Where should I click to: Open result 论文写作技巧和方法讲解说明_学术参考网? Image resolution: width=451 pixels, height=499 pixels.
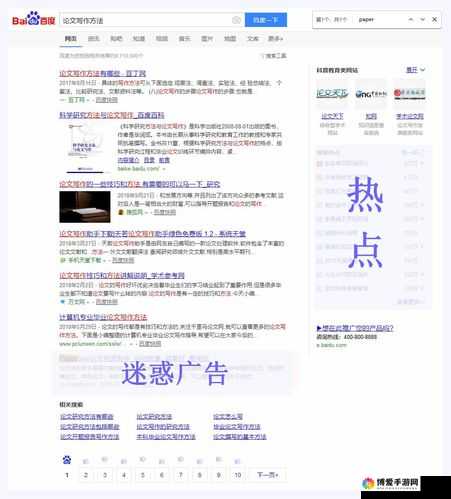(x=122, y=275)
